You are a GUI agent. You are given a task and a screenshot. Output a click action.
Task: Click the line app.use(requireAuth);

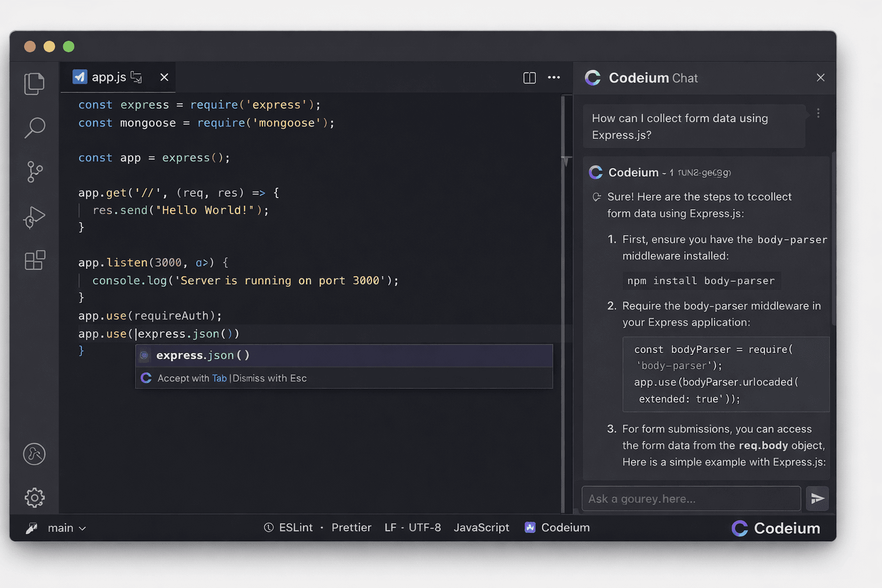[150, 316]
